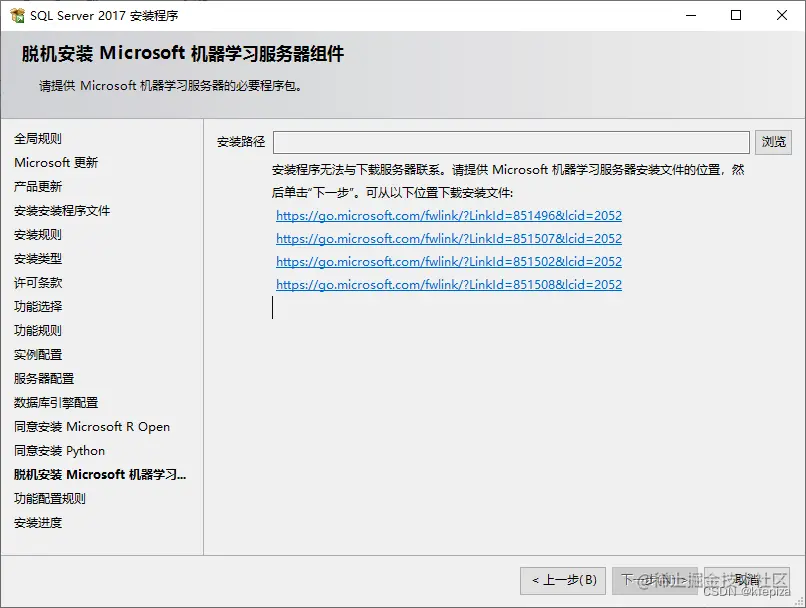Click the 浏览 browse button
This screenshot has width=806, height=608.
pos(773,142)
